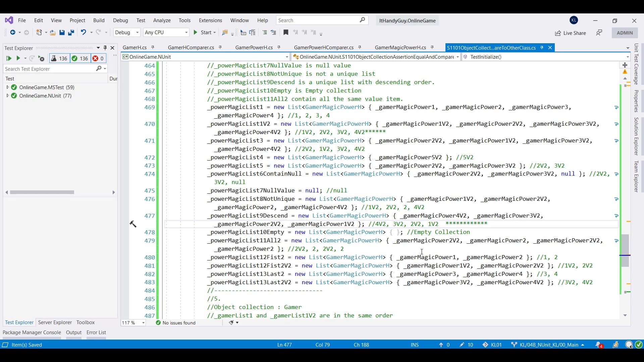Open the Analyze menu
This screenshot has width=644, height=362.
[x=162, y=20]
